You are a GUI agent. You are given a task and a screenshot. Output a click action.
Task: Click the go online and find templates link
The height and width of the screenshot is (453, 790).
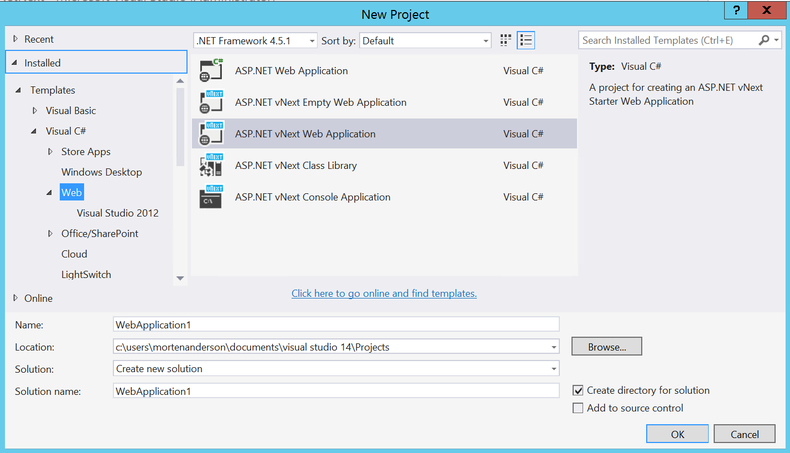[x=384, y=293]
